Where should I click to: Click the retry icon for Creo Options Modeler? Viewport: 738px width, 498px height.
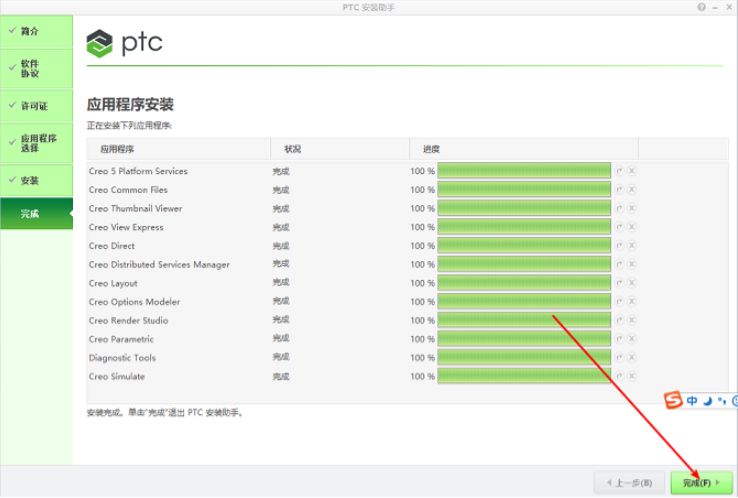point(619,302)
